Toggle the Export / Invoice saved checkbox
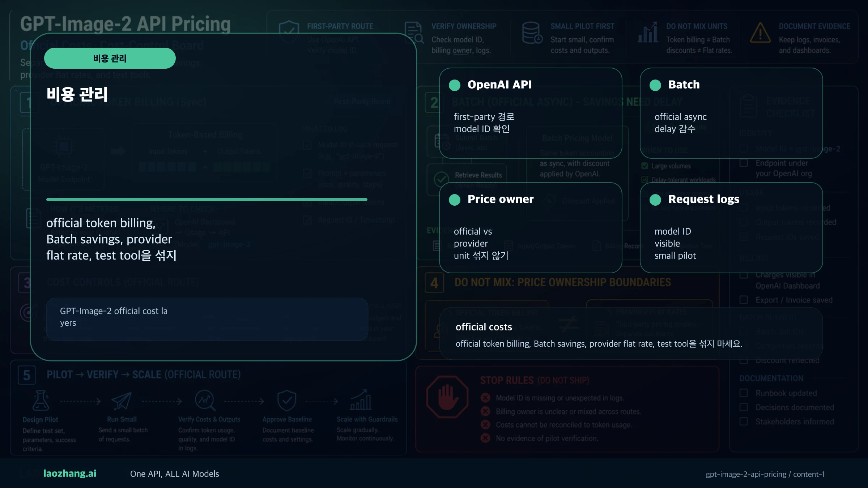The height and width of the screenshot is (488, 868). tap(744, 300)
